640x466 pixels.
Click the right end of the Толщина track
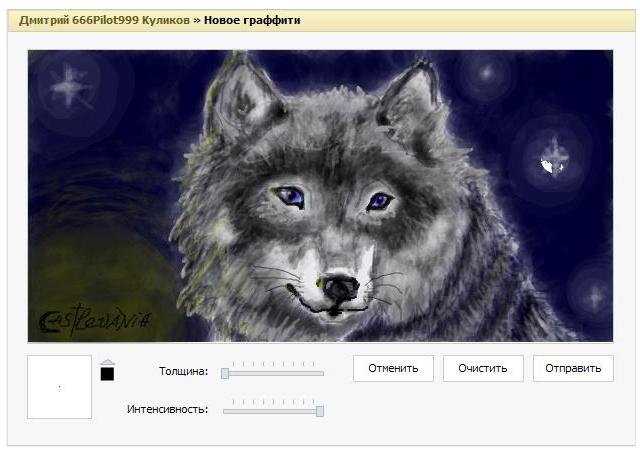[322, 373]
